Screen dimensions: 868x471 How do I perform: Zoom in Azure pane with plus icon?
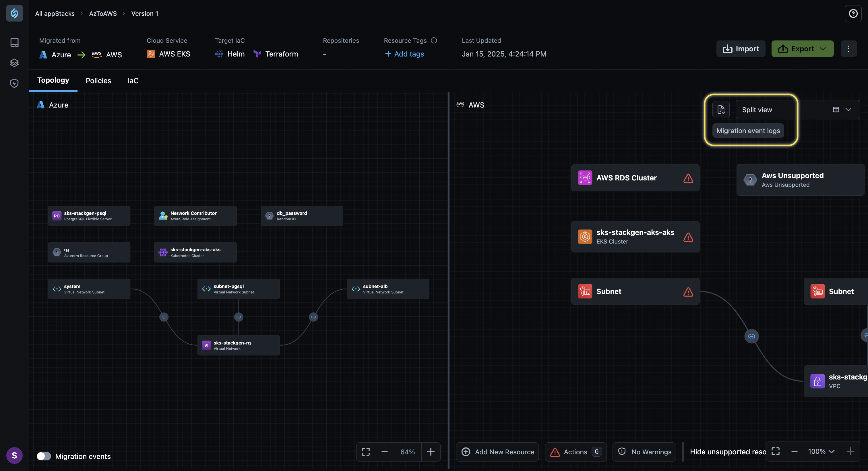click(431, 452)
